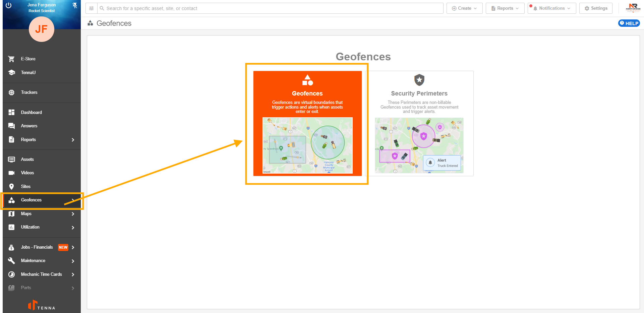
Task: Click the sidebar Reports document icon
Action: point(11,139)
